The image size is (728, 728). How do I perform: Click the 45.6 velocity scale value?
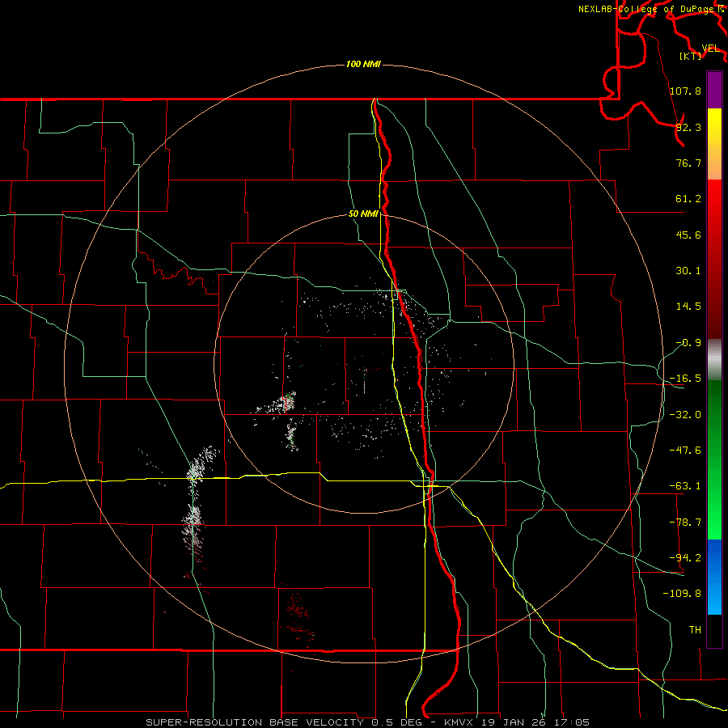(688, 235)
